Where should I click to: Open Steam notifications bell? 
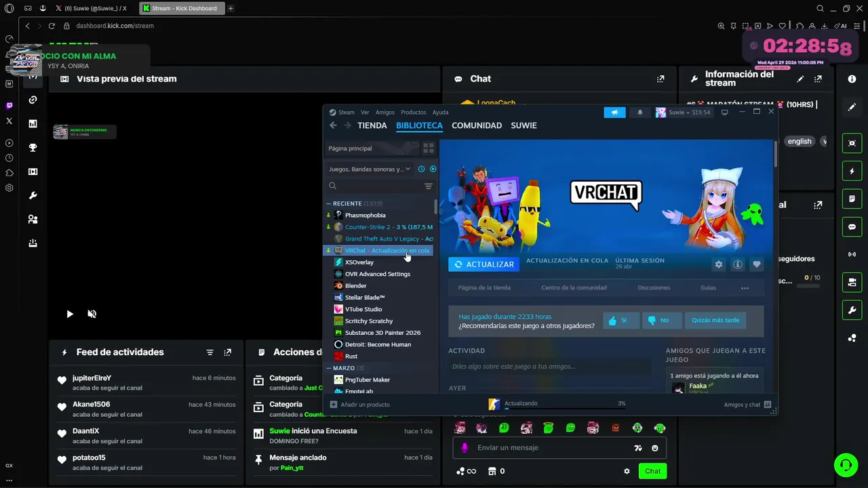(639, 113)
